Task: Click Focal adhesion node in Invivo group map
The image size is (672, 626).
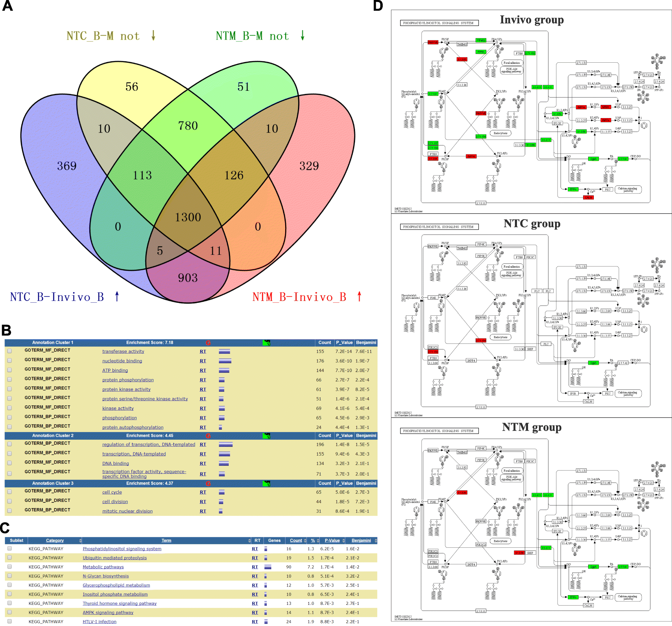Action: tap(512, 63)
